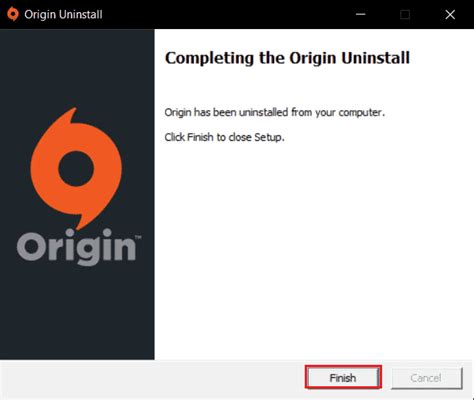Click the trademark symbol beside Origin wordmark
Screen dimensions: 474x400
138,237
